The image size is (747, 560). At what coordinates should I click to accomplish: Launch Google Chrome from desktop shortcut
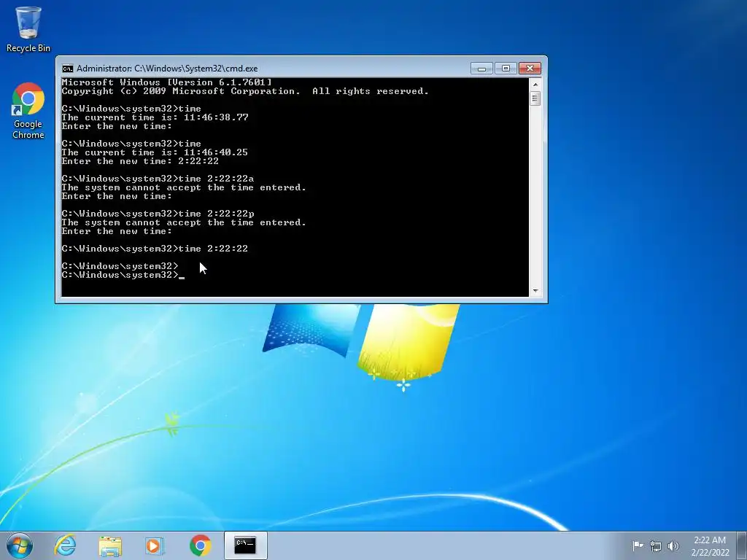[28, 111]
